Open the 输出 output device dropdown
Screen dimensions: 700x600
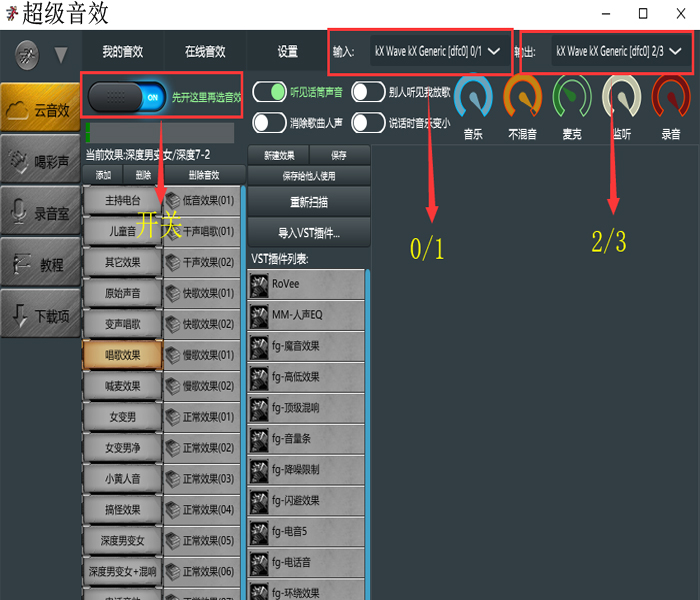click(x=619, y=51)
